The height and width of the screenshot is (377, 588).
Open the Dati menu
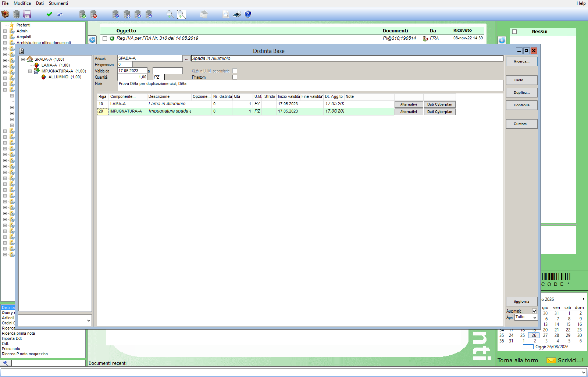coord(40,3)
